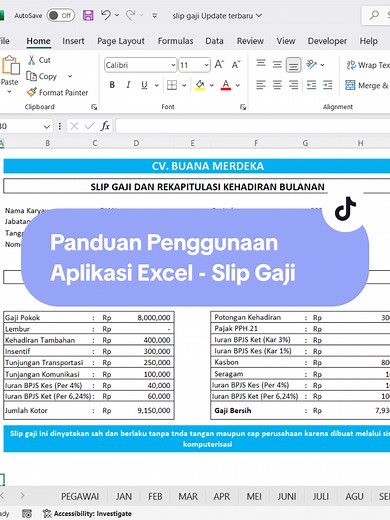Decrease the indent
The height and width of the screenshot is (520, 390).
tap(311, 85)
